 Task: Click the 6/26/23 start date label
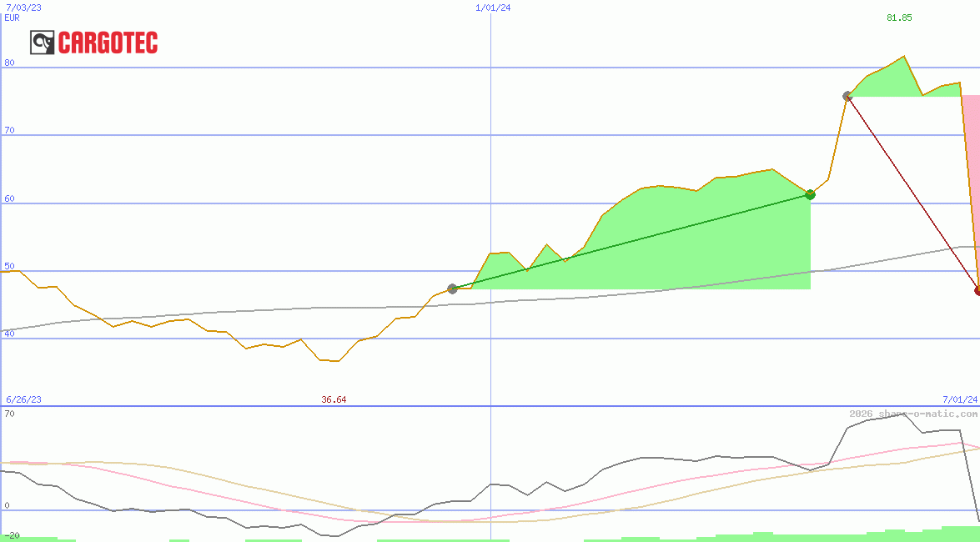pos(23,399)
